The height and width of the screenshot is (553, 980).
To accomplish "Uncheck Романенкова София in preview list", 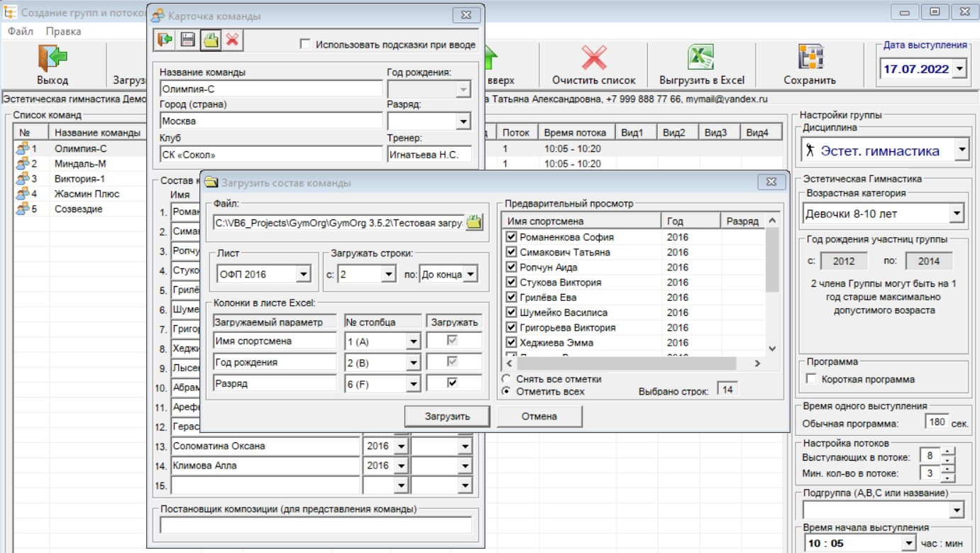I will click(511, 237).
